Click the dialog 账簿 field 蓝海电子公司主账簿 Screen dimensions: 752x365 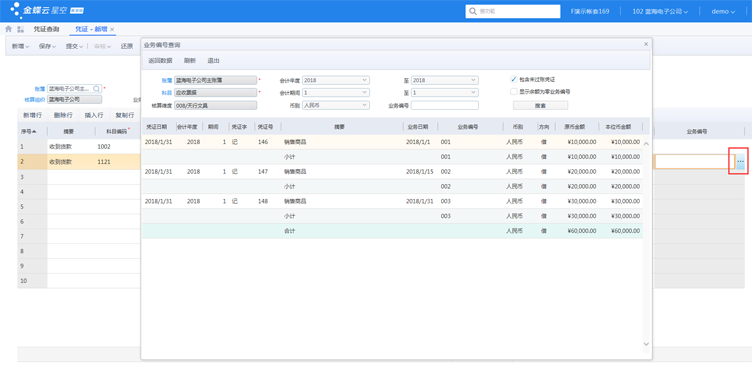coord(215,80)
